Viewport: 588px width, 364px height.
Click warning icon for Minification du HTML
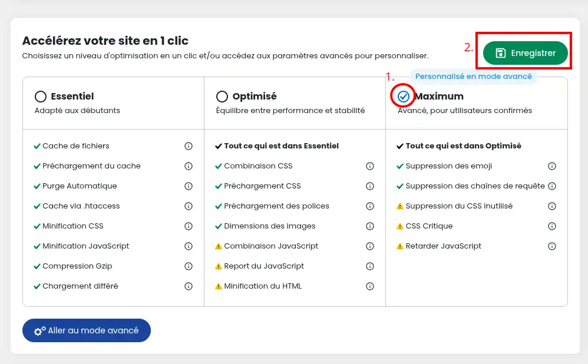pos(218,286)
